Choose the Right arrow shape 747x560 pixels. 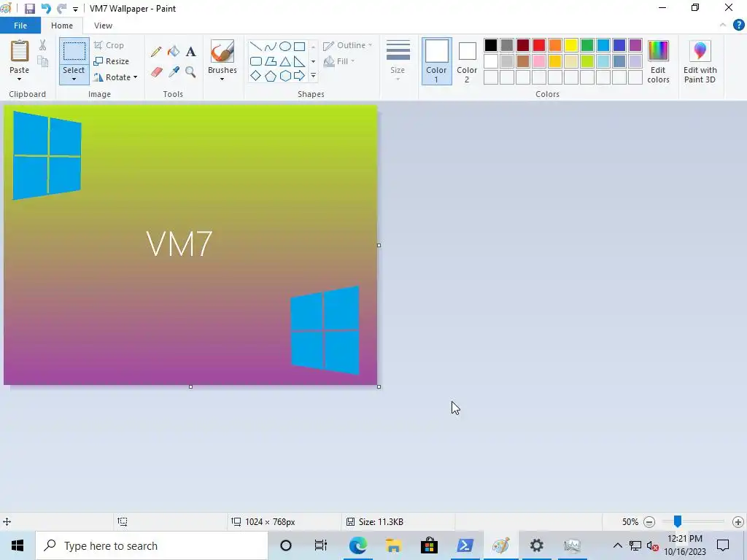300,76
